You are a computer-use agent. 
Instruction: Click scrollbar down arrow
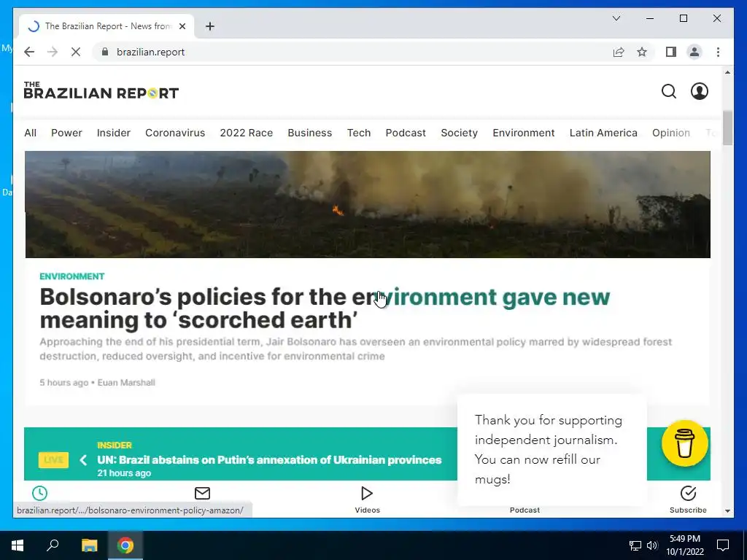point(727,511)
